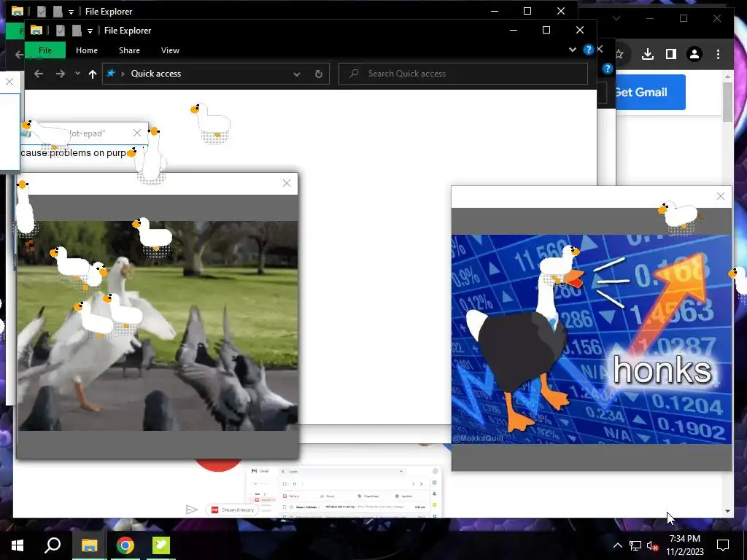This screenshot has height=560, width=747.
Task: Expand the address bar history dropdown
Action: [x=296, y=74]
